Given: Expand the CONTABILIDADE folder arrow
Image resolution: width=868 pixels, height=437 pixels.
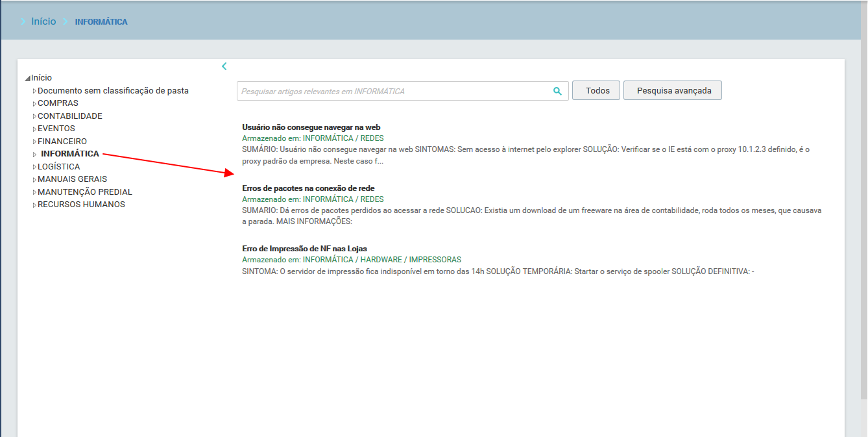Looking at the screenshot, I should 34,116.
